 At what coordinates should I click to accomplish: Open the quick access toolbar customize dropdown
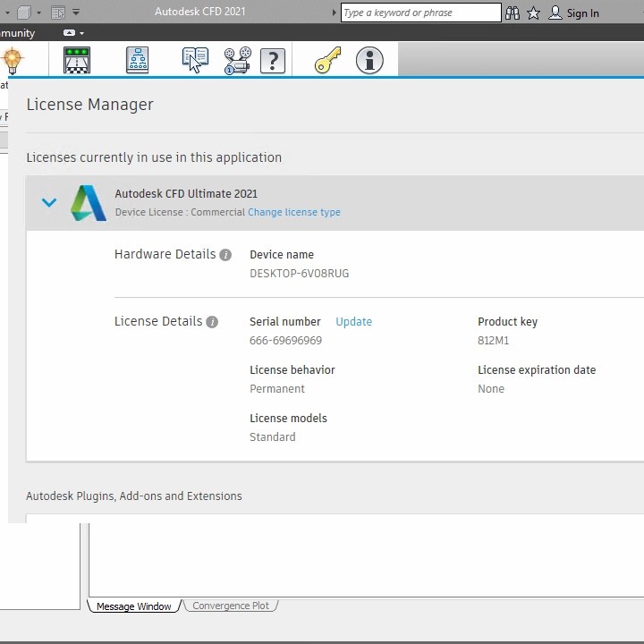tap(76, 13)
